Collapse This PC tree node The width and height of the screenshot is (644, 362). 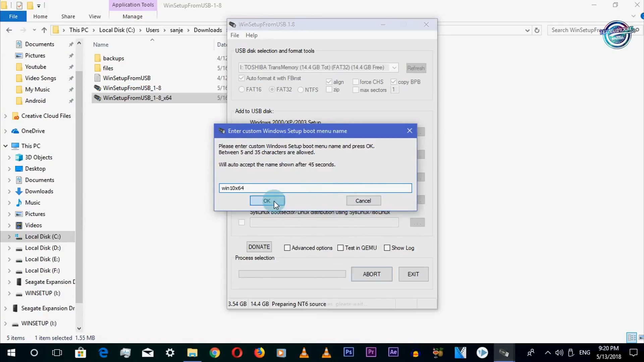pyautogui.click(x=6, y=146)
